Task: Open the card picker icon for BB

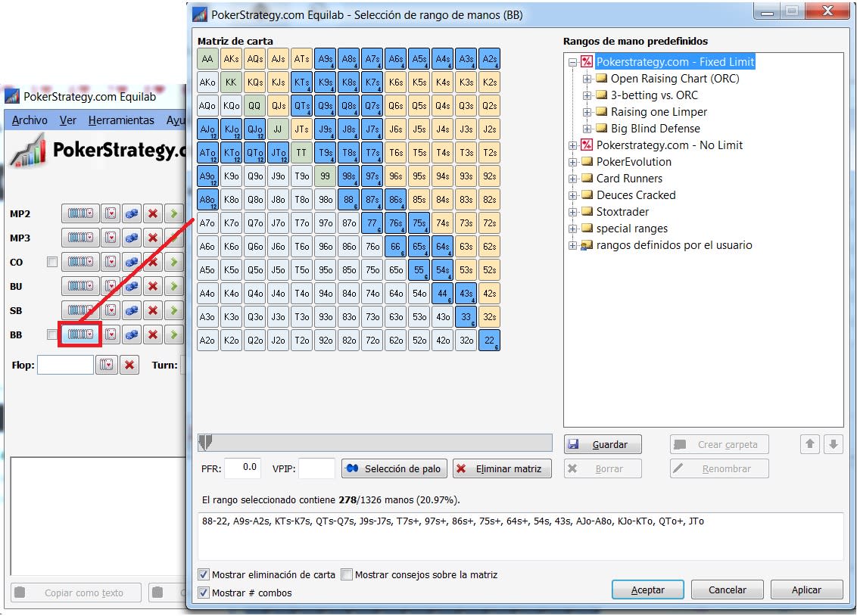Action: (111, 334)
